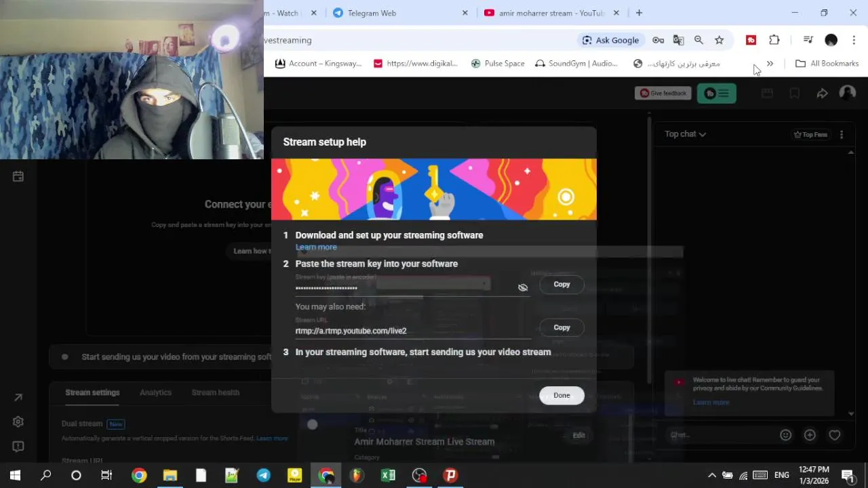Open the Persian-titled bookmark

[x=677, y=64]
